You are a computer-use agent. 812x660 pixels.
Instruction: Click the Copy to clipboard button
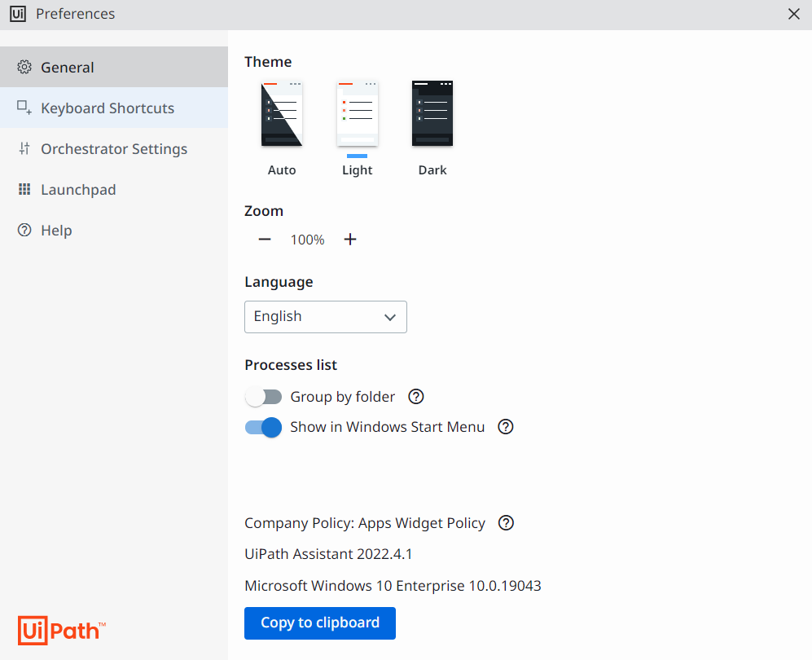320,623
